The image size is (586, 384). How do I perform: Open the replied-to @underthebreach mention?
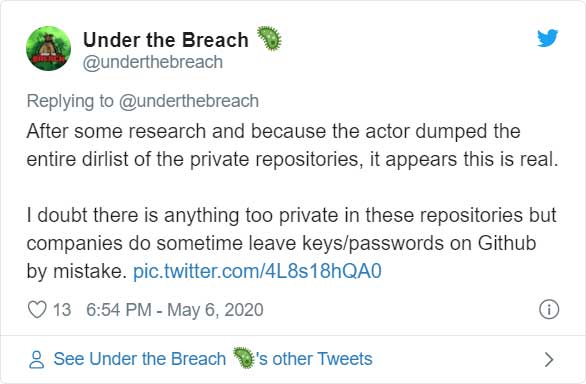coord(189,101)
